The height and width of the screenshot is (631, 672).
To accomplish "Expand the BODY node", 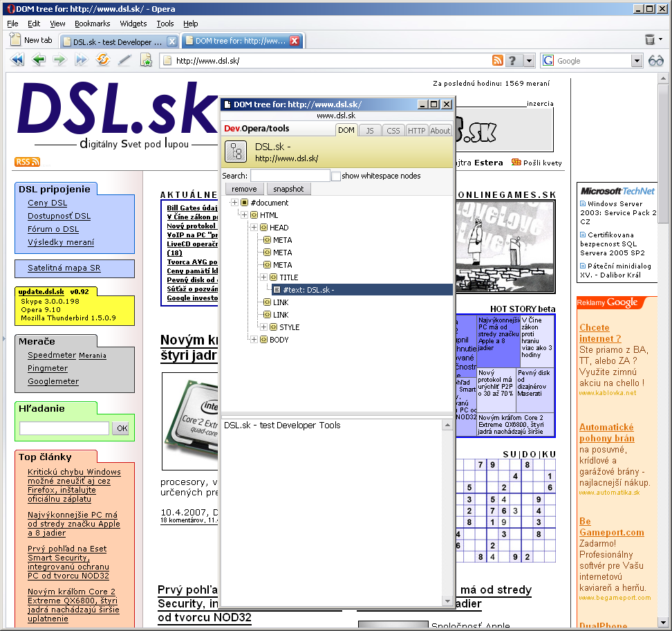I will (254, 340).
